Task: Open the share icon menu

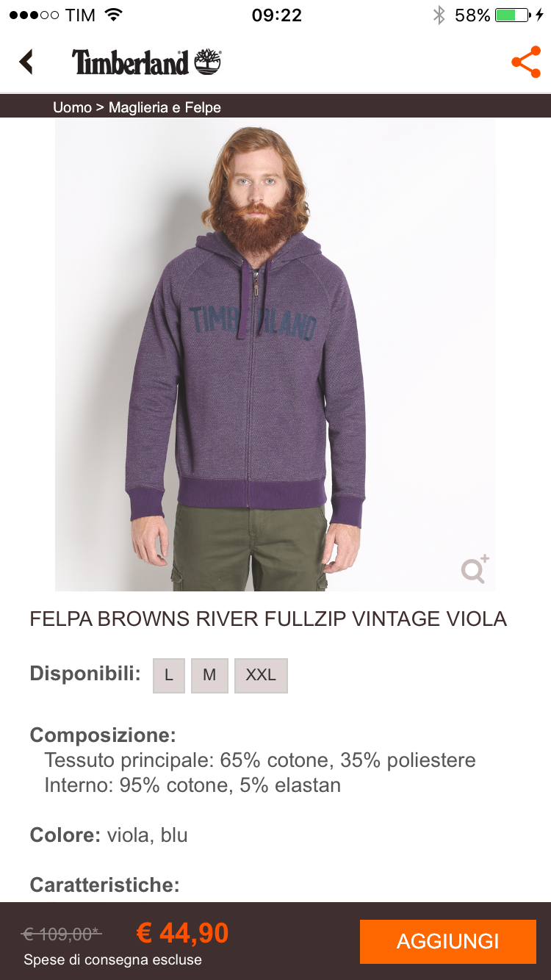Action: (526, 62)
